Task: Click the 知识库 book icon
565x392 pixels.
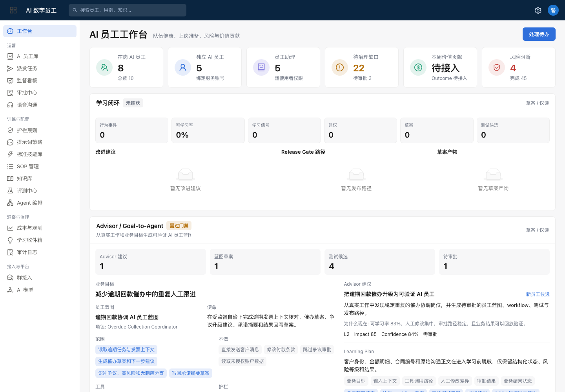Action: coord(10,178)
